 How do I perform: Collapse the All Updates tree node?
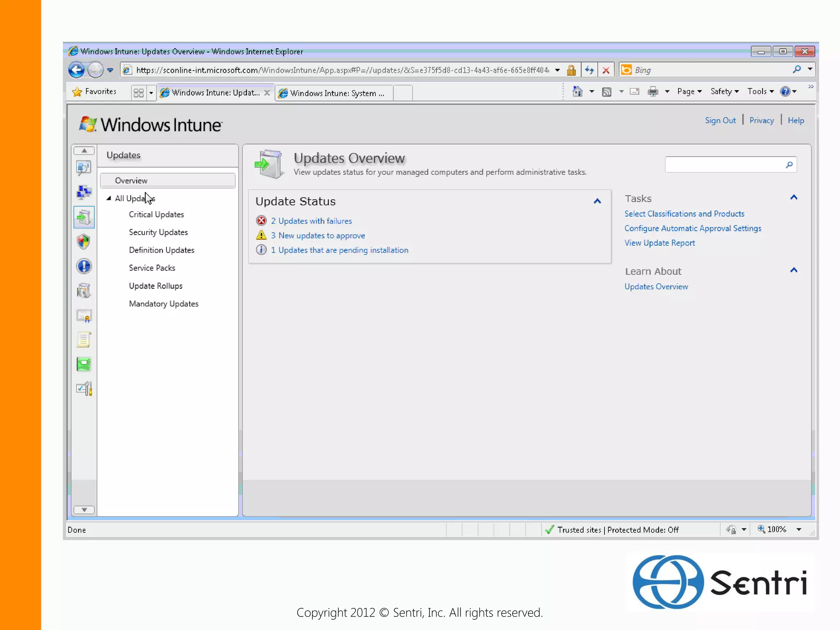pos(109,199)
